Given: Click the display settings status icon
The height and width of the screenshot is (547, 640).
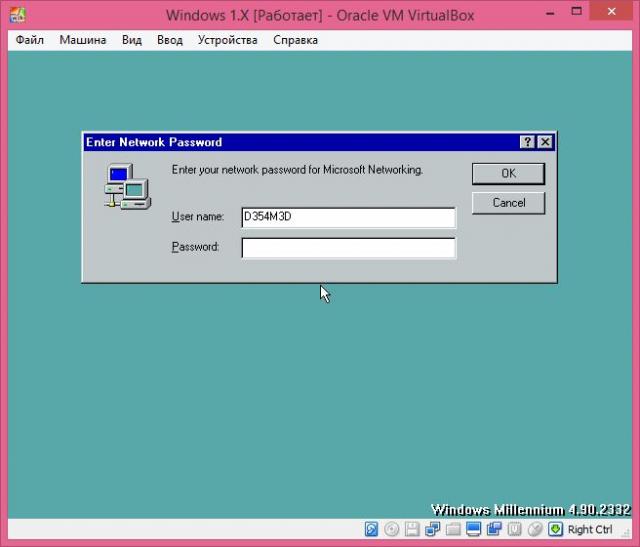Looking at the screenshot, I should tap(473, 529).
